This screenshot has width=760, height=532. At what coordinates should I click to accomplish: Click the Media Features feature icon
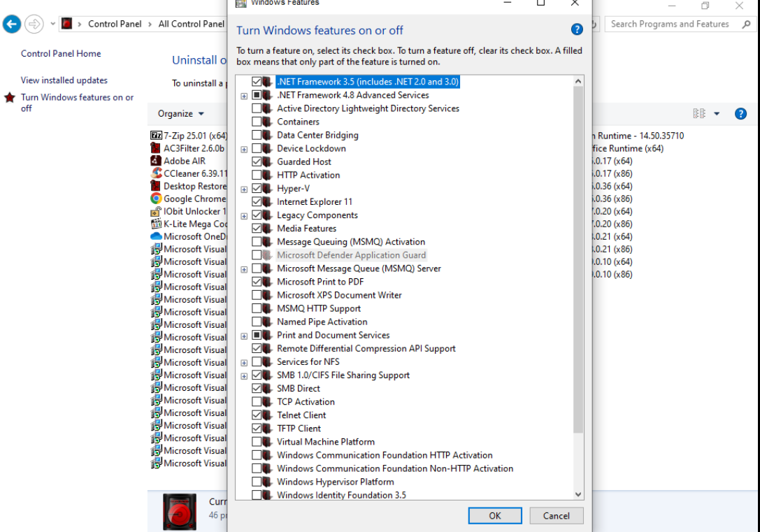point(267,228)
